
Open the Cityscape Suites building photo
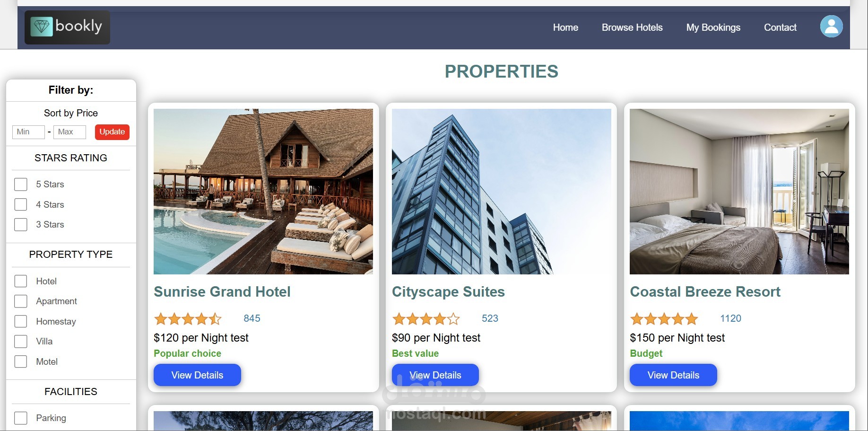click(501, 192)
